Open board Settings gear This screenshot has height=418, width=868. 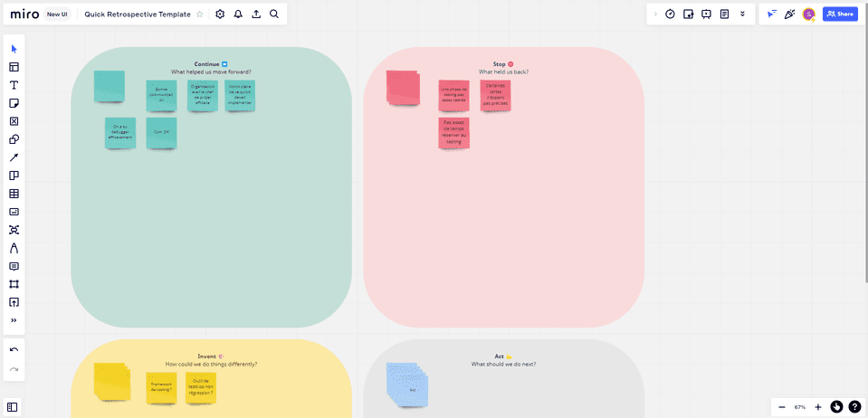click(x=220, y=14)
